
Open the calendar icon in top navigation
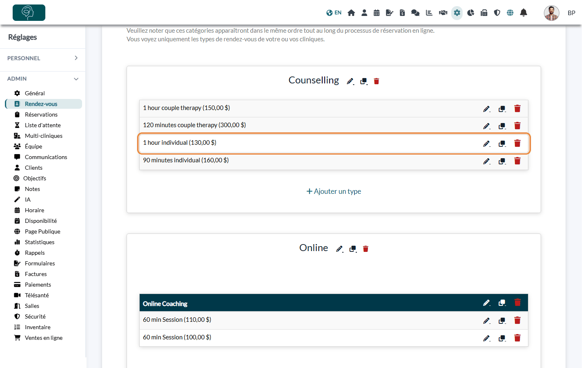(x=376, y=13)
